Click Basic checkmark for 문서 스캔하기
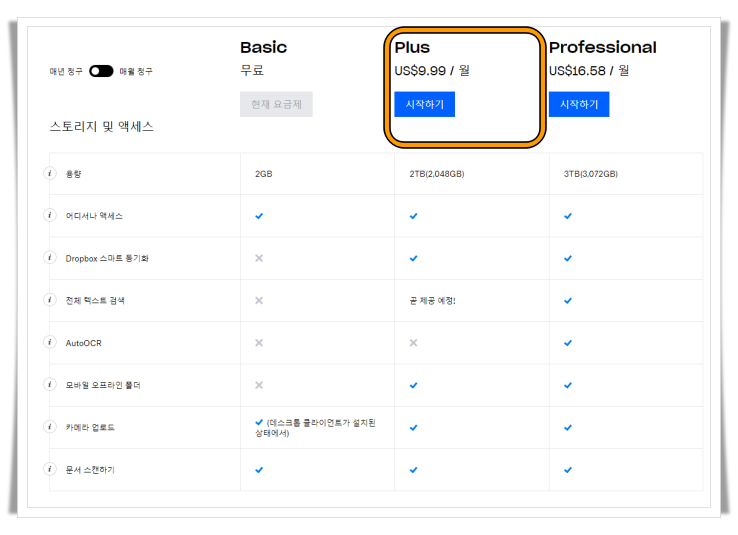The image size is (738, 535). pos(259,470)
